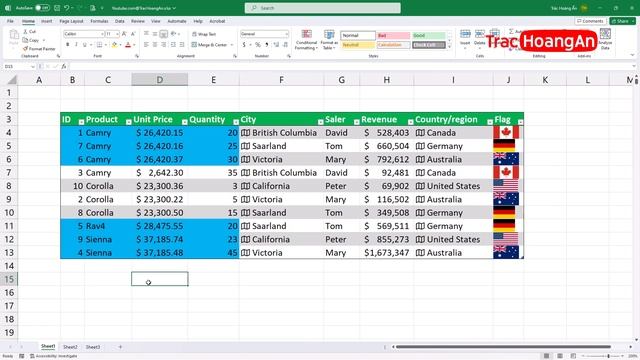Screen dimensions: 640x360
Task: Expand the Merge & Center dropdown arrow
Action: 232,45
